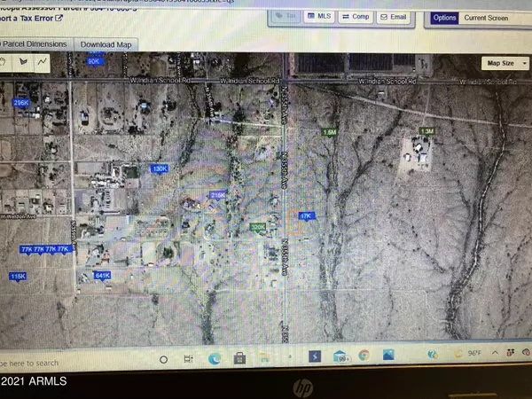The width and height of the screenshot is (532, 399).
Task: Open the Tax view button
Action: (x=286, y=16)
